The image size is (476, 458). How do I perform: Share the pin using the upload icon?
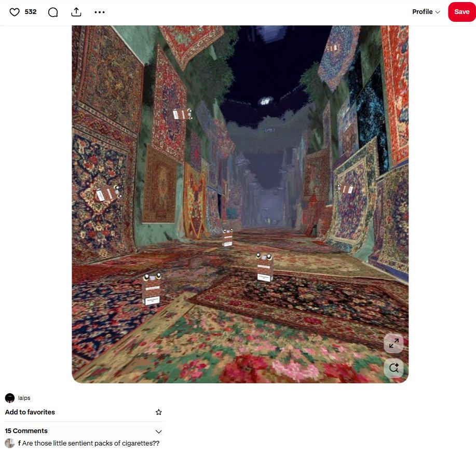click(x=76, y=12)
